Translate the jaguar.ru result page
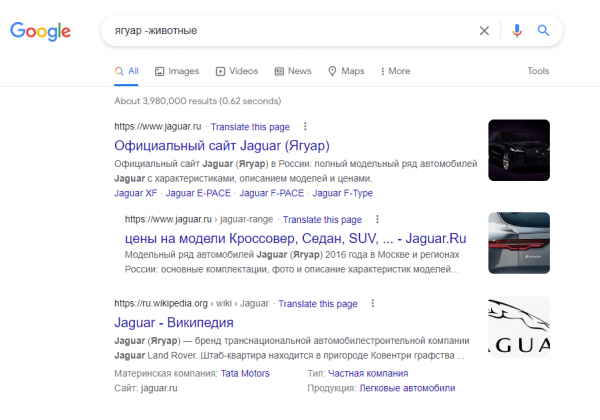This screenshot has width=600, height=420. coord(250,127)
